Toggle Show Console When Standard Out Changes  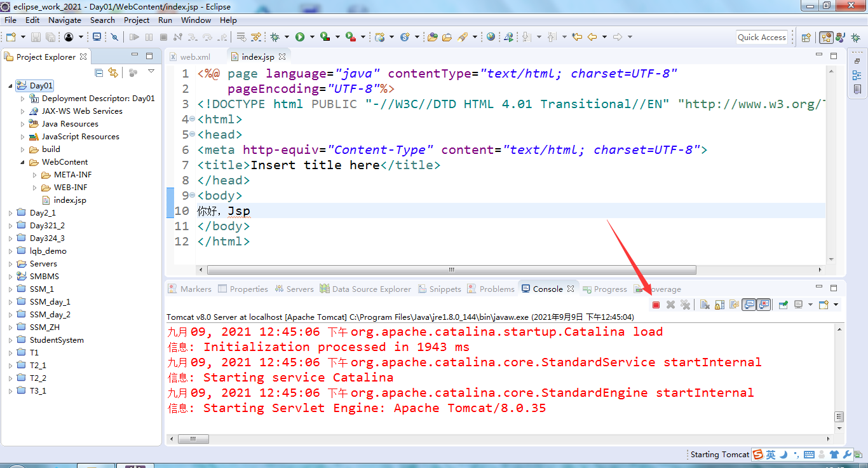(x=749, y=305)
